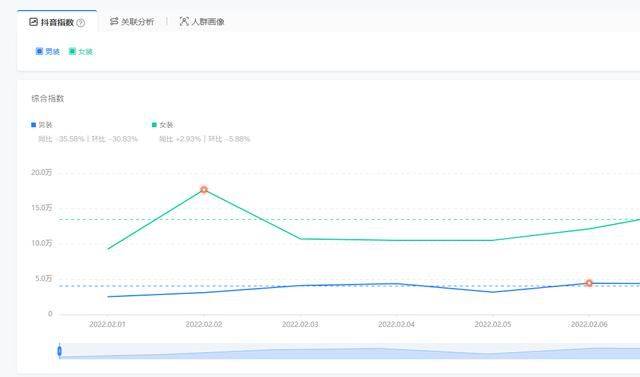The height and width of the screenshot is (377, 640).
Task: Click the 5.0万 y-axis label
Action: click(x=43, y=278)
